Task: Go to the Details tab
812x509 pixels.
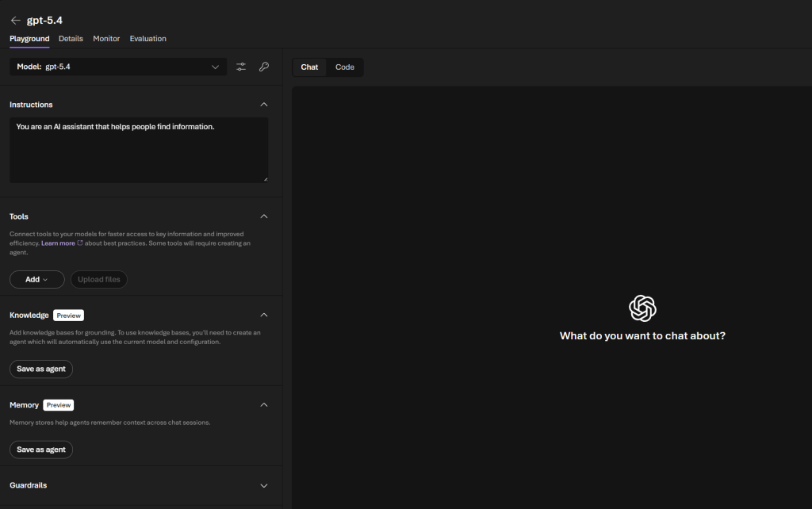Action: (71, 38)
